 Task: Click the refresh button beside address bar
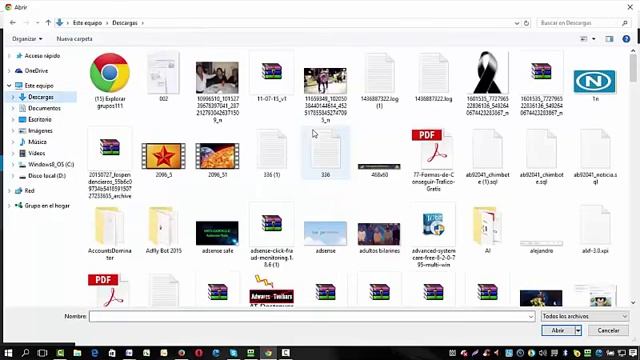tap(526, 23)
